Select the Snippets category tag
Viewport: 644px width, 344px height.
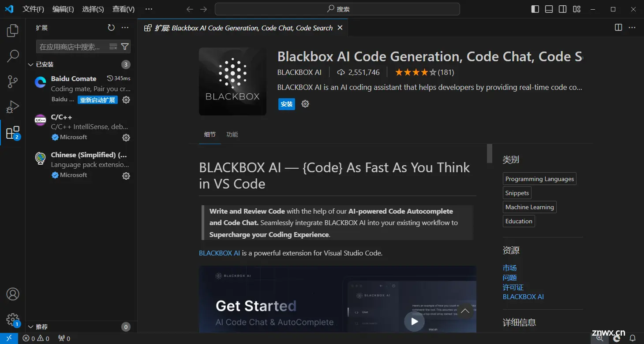(x=517, y=193)
